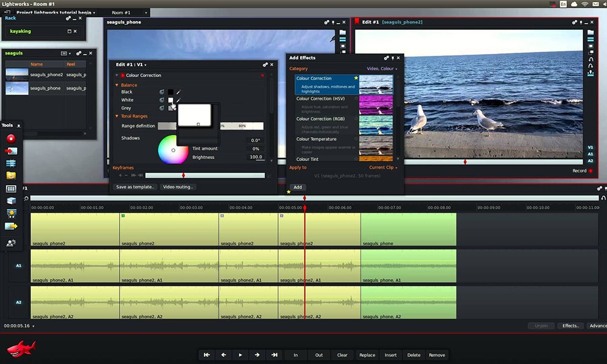Click the grid tool icon in Tools panel
The image size is (607, 364).
tap(11, 189)
